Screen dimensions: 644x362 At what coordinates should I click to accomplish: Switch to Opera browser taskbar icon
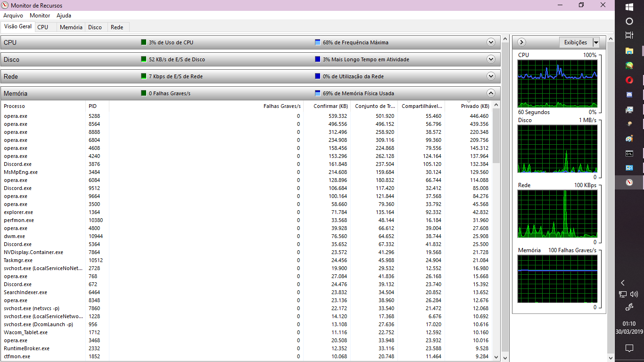629,80
